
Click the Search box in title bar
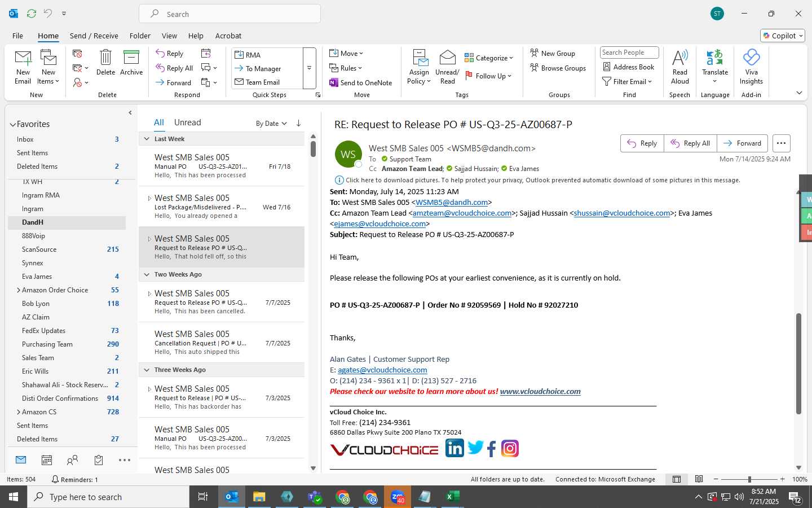coord(230,14)
